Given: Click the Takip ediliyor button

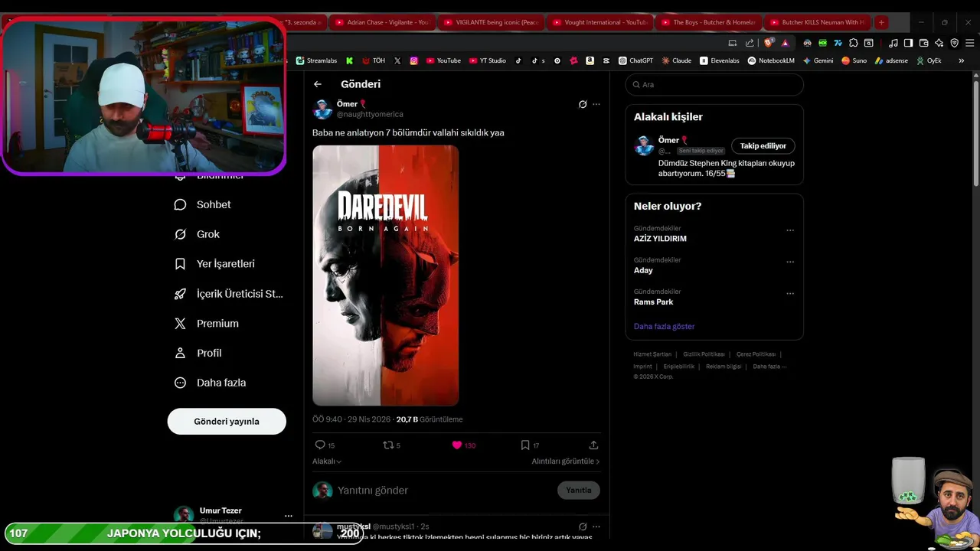Looking at the screenshot, I should pyautogui.click(x=763, y=146).
